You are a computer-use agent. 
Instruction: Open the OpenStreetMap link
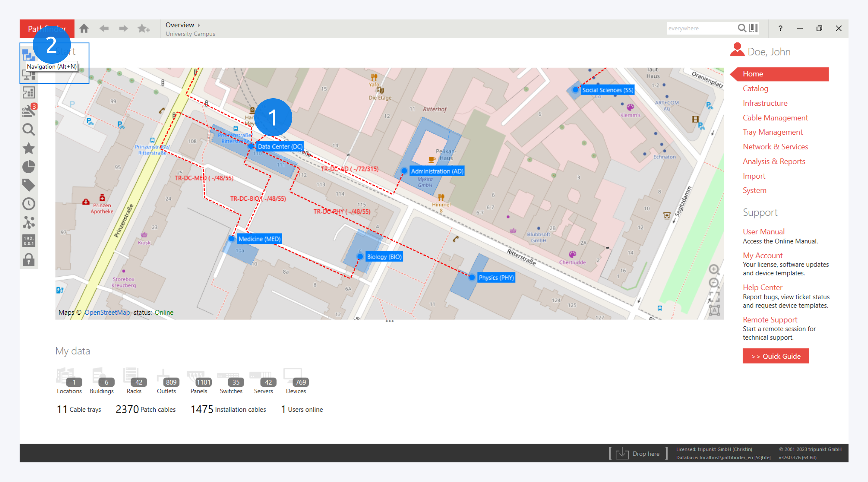pos(107,312)
